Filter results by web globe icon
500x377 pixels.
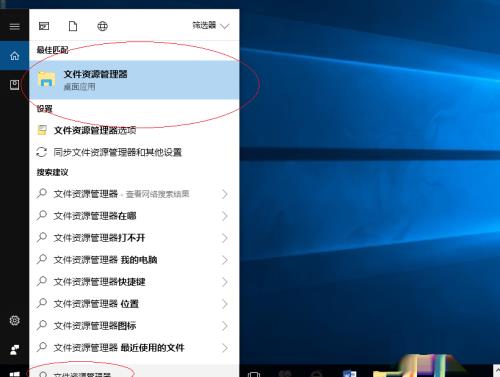102,26
